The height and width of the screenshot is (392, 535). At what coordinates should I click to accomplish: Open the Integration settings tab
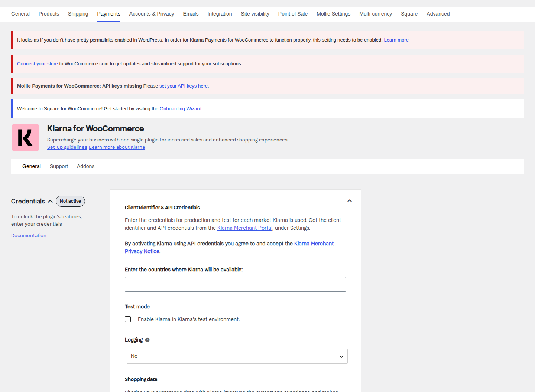click(x=220, y=14)
